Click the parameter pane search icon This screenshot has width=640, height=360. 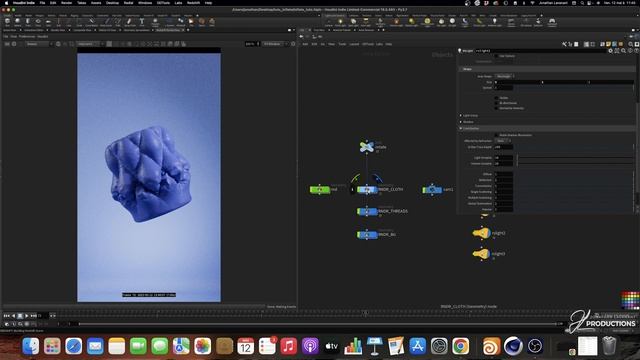623,51
